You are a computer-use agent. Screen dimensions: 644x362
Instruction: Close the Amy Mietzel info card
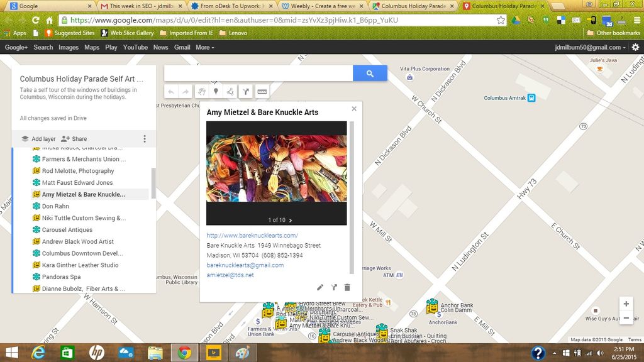(x=354, y=109)
